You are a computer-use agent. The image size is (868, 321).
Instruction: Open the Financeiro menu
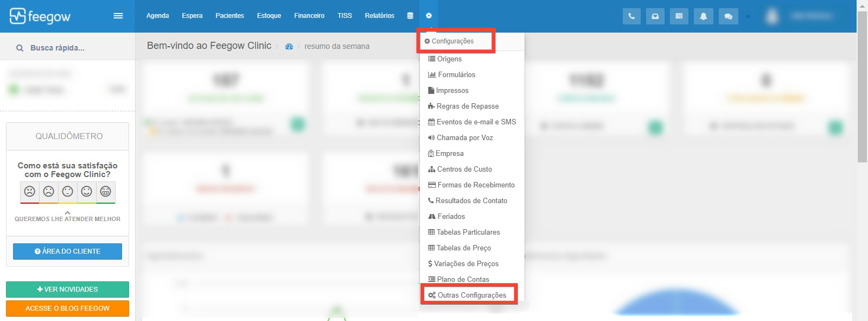309,16
